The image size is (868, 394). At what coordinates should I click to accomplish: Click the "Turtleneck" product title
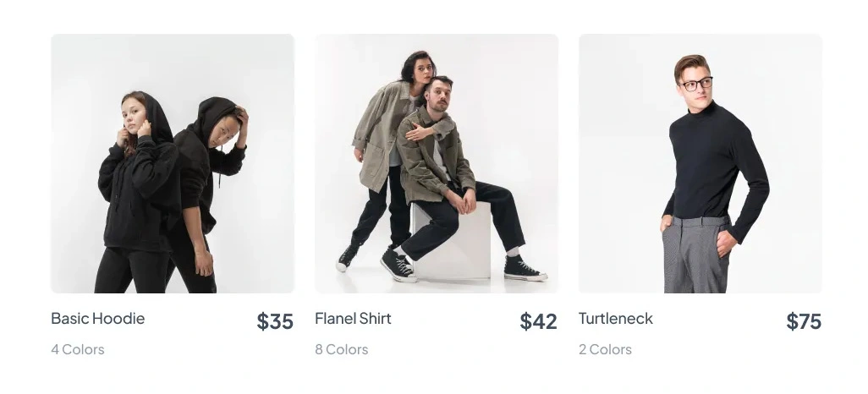click(x=616, y=319)
